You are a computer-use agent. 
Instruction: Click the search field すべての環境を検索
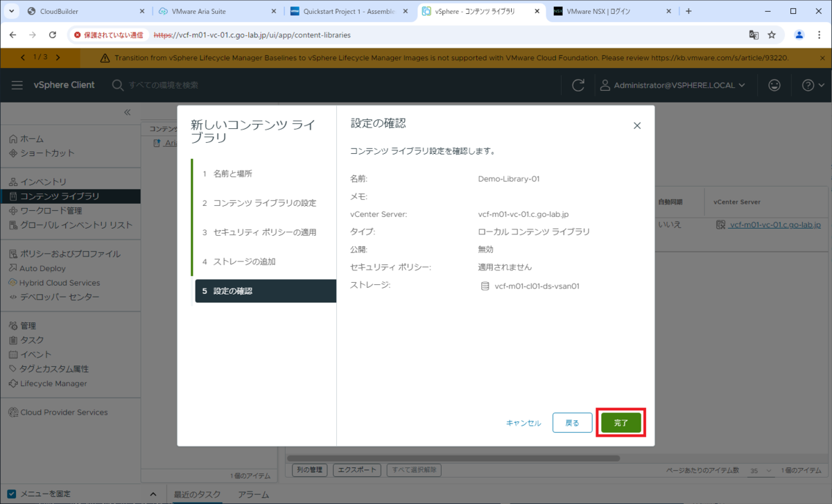coord(163,85)
